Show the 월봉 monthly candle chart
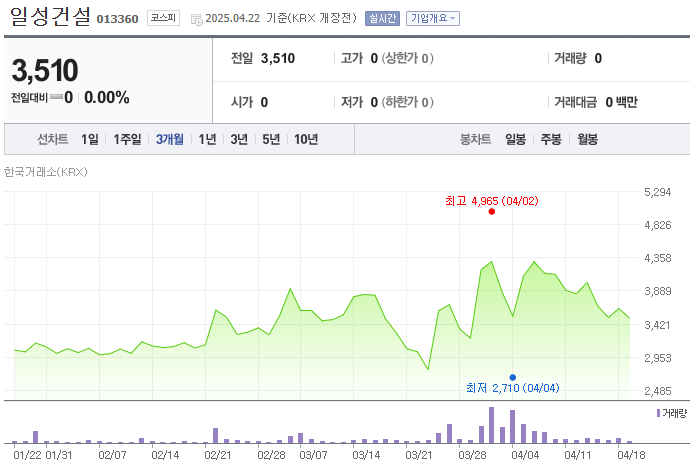690x472 pixels. point(587,139)
